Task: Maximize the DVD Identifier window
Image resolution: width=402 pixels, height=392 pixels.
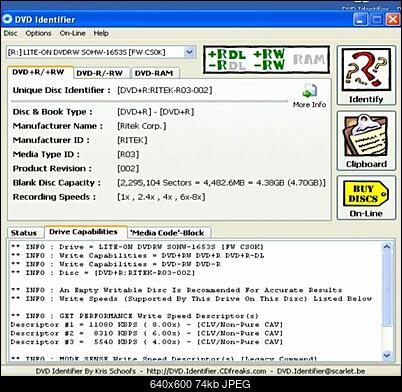Action: coord(377,19)
